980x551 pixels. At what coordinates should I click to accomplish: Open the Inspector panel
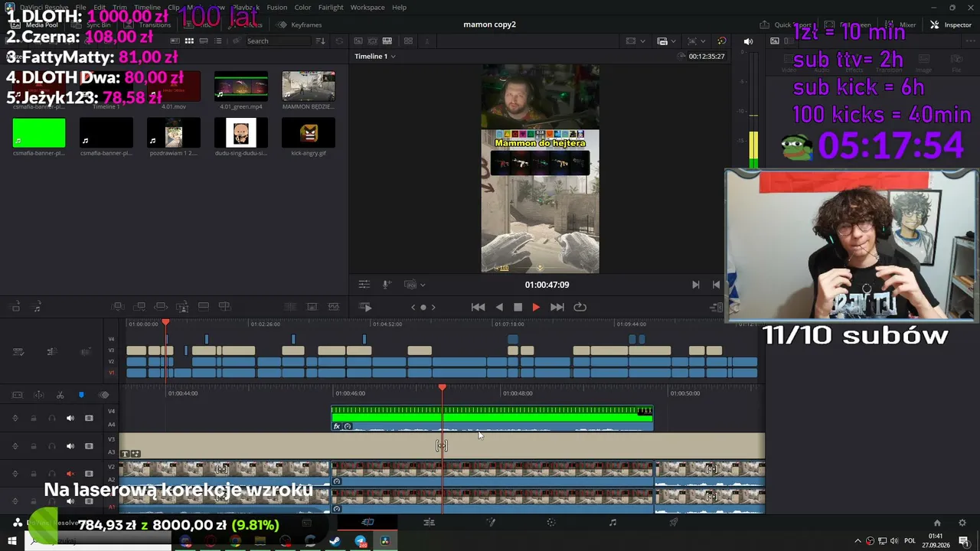coord(951,24)
